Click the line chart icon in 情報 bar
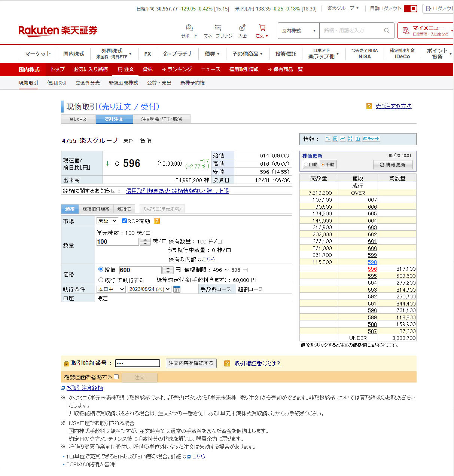 tap(342, 139)
